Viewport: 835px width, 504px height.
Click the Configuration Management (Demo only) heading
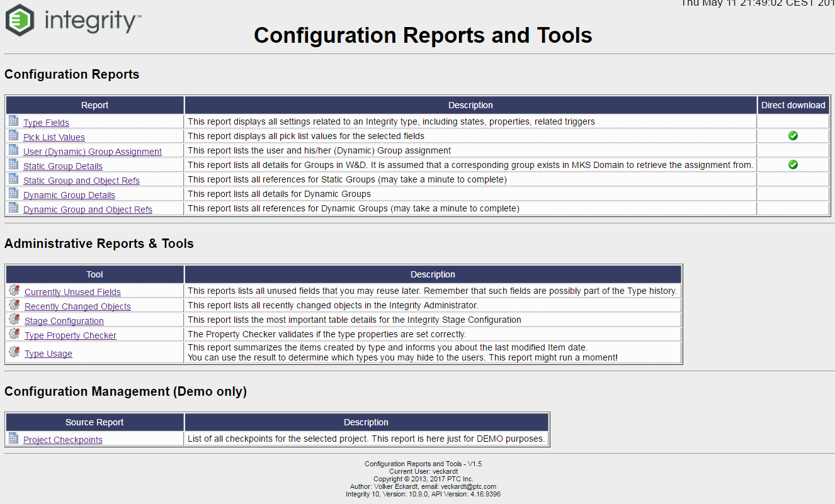coord(125,391)
